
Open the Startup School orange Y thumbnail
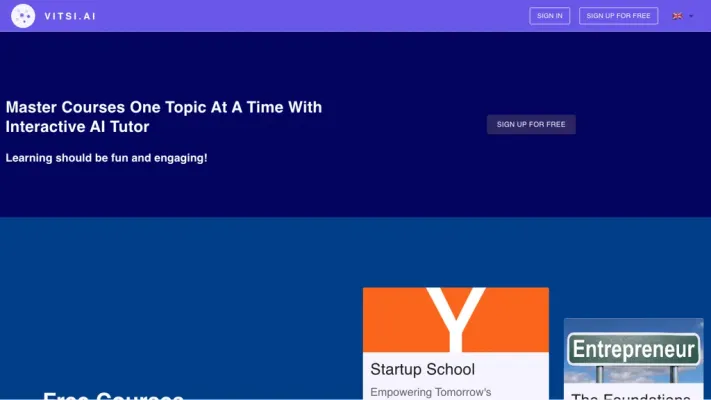(455, 320)
